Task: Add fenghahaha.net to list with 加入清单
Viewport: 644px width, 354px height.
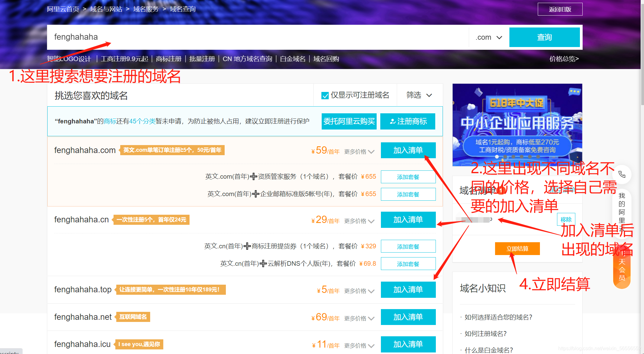Action: pos(408,317)
